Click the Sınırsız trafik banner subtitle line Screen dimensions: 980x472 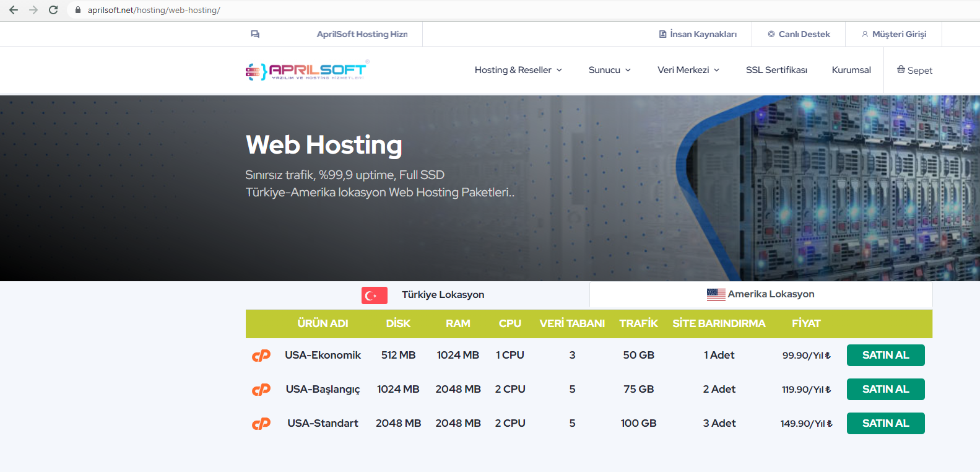pos(345,175)
